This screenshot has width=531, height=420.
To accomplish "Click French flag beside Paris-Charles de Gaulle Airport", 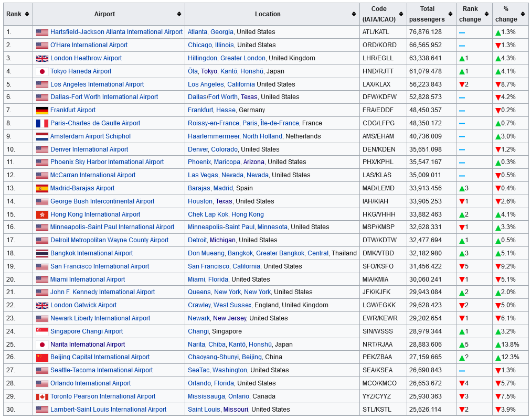I will (x=42, y=123).
